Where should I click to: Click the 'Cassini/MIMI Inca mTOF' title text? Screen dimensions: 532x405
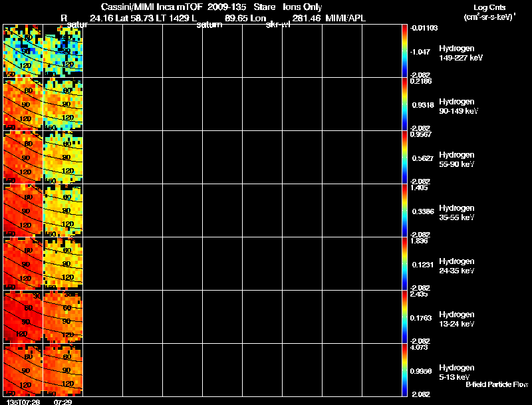152,7
